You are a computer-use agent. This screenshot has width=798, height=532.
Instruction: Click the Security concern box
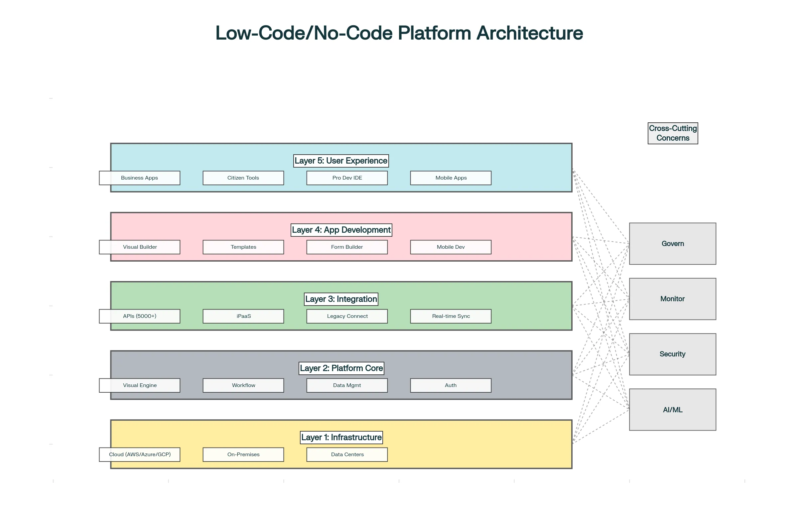(x=672, y=354)
